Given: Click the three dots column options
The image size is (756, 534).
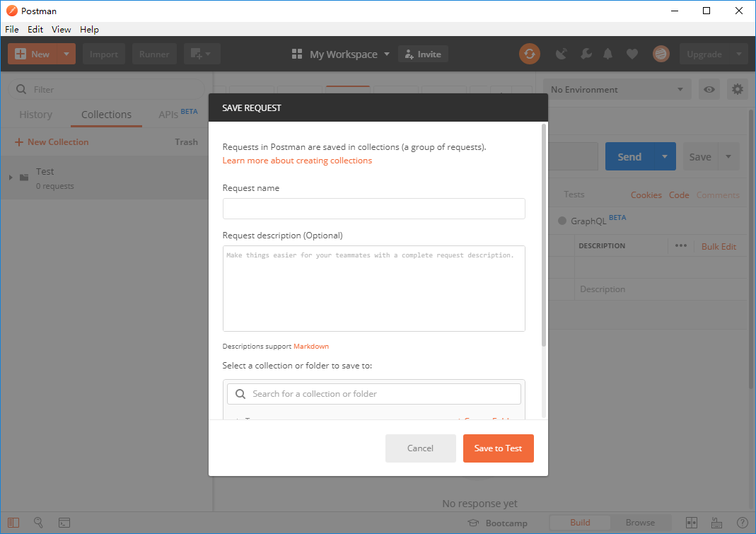Looking at the screenshot, I should click(681, 245).
